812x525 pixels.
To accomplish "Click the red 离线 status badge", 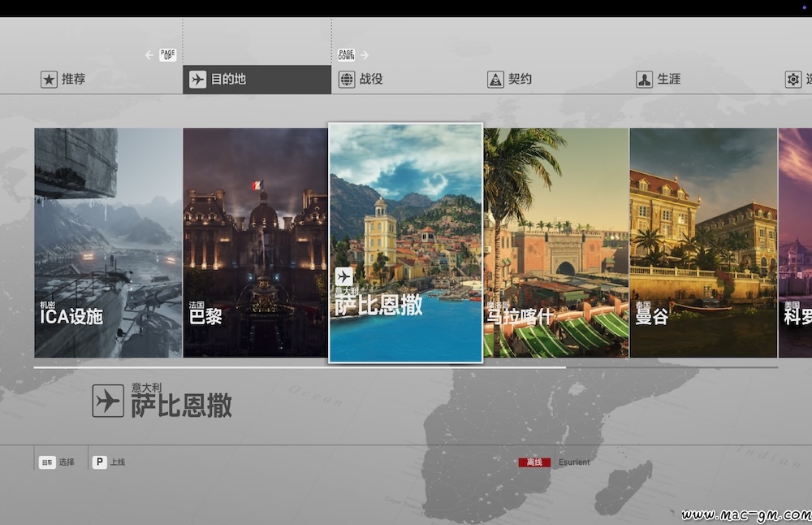I will (x=534, y=462).
